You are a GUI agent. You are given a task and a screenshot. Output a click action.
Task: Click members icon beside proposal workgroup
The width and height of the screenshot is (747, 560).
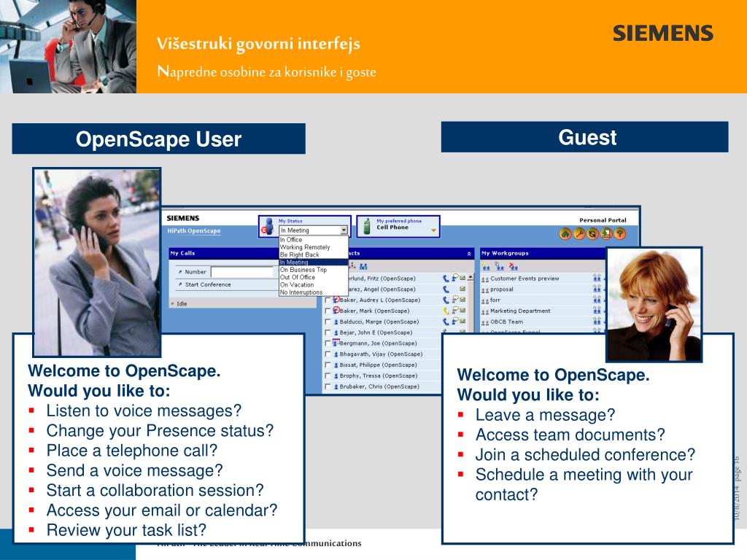point(597,289)
